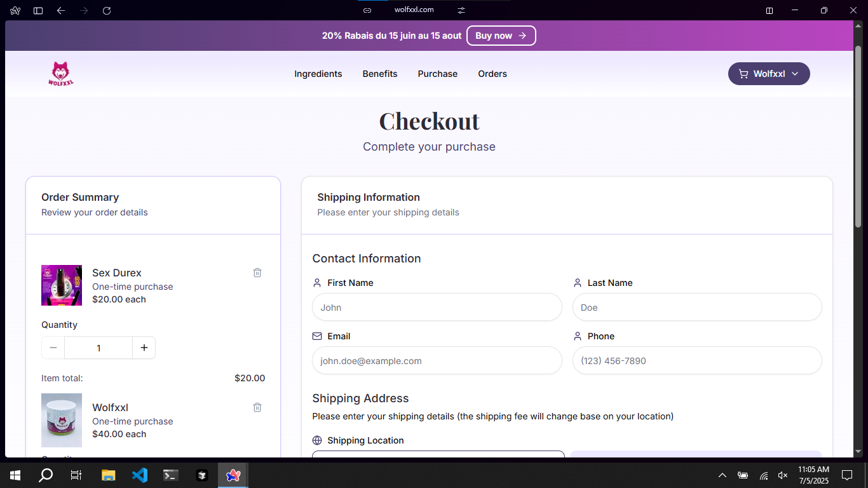Screen dimensions: 868x488
Task: Remove Wolfxxl item using trash icon
Action: [257, 407]
